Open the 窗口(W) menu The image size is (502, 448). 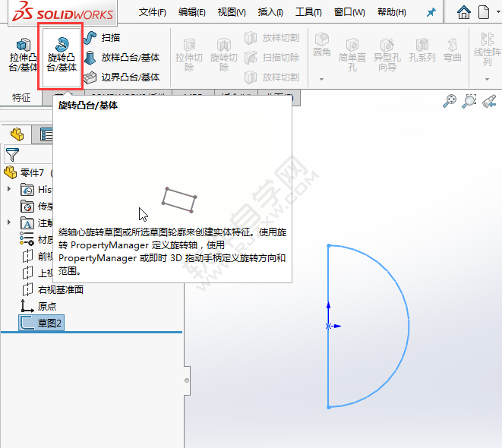click(x=349, y=12)
